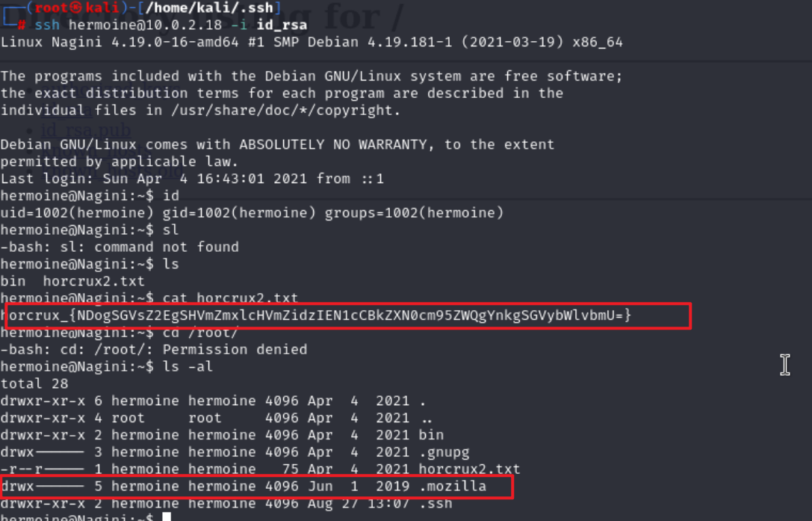Click the highlighted horcrux_ flag string
Image resolution: width=812 pixels, height=521 pixels.
(x=316, y=315)
